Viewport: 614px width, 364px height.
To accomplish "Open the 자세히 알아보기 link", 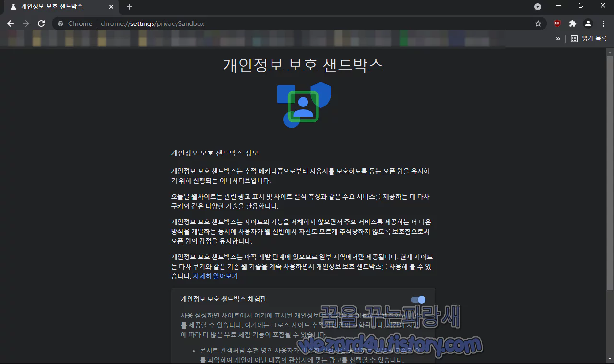I will (x=215, y=276).
